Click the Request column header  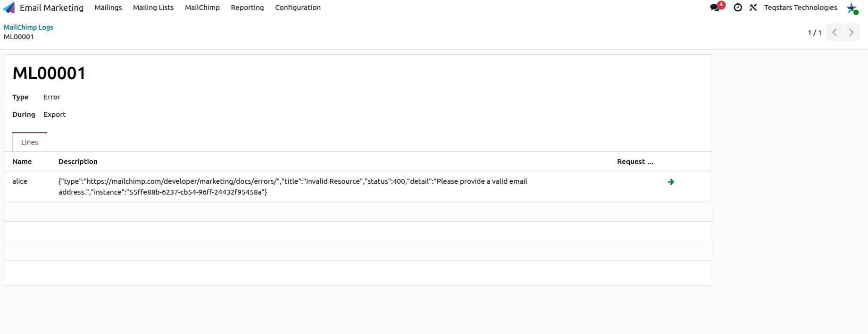pos(635,162)
